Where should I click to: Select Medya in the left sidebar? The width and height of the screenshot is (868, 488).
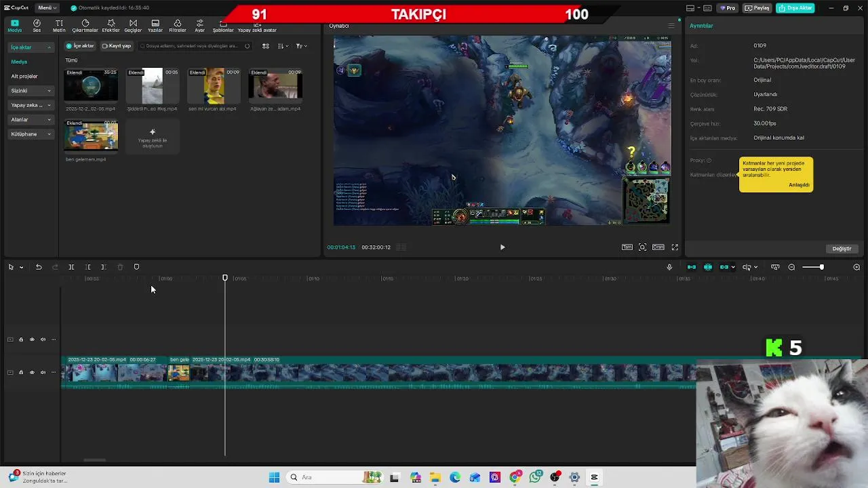[x=19, y=62]
